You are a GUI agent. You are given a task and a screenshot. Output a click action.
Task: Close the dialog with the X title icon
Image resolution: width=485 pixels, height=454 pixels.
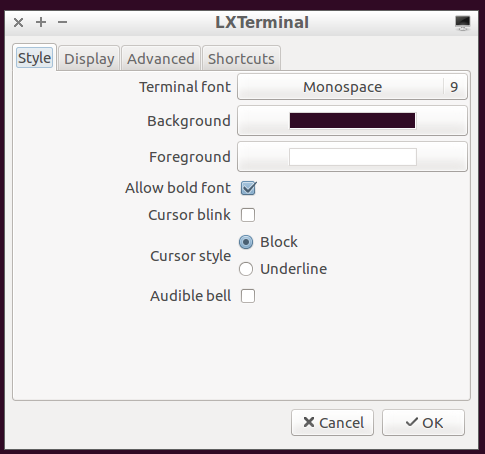pos(19,23)
